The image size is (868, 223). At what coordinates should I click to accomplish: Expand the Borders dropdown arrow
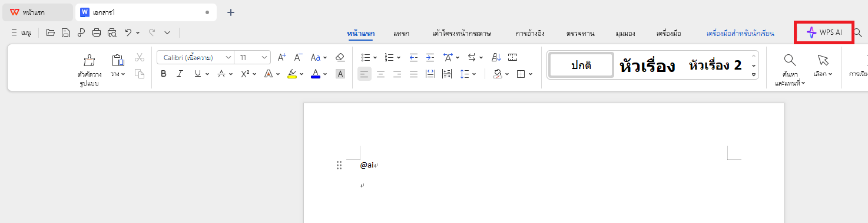click(x=531, y=74)
